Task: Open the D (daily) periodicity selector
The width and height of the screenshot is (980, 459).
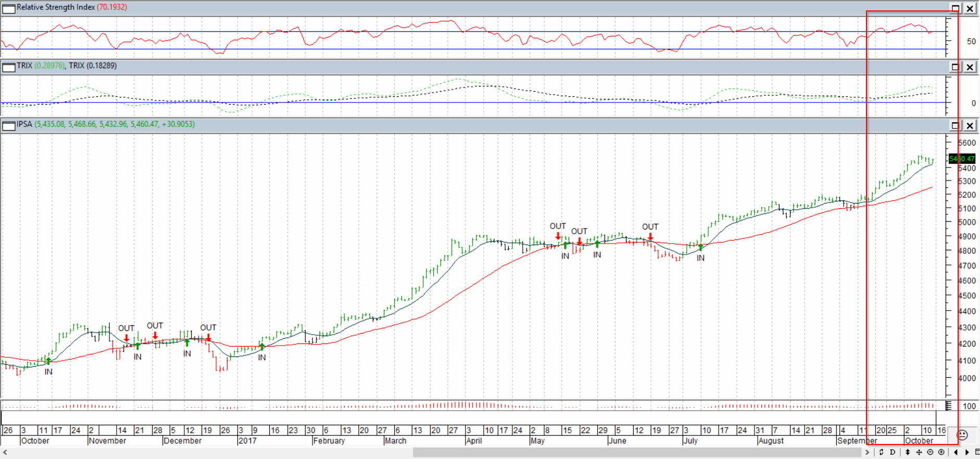Action: [893, 452]
